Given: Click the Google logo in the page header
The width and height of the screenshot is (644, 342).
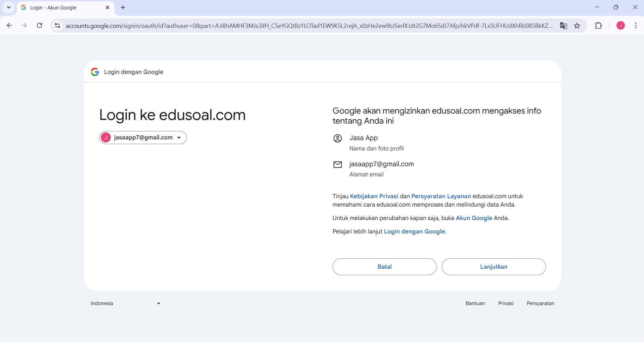Looking at the screenshot, I should (95, 72).
